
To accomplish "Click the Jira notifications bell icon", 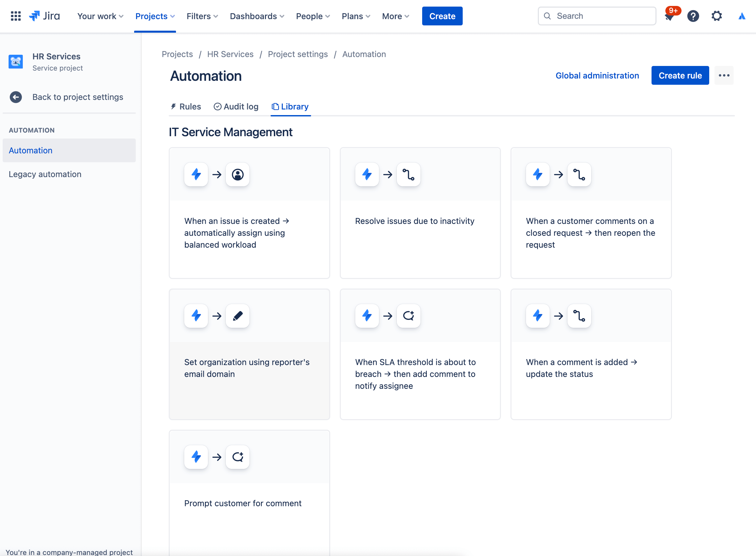I will [669, 16].
